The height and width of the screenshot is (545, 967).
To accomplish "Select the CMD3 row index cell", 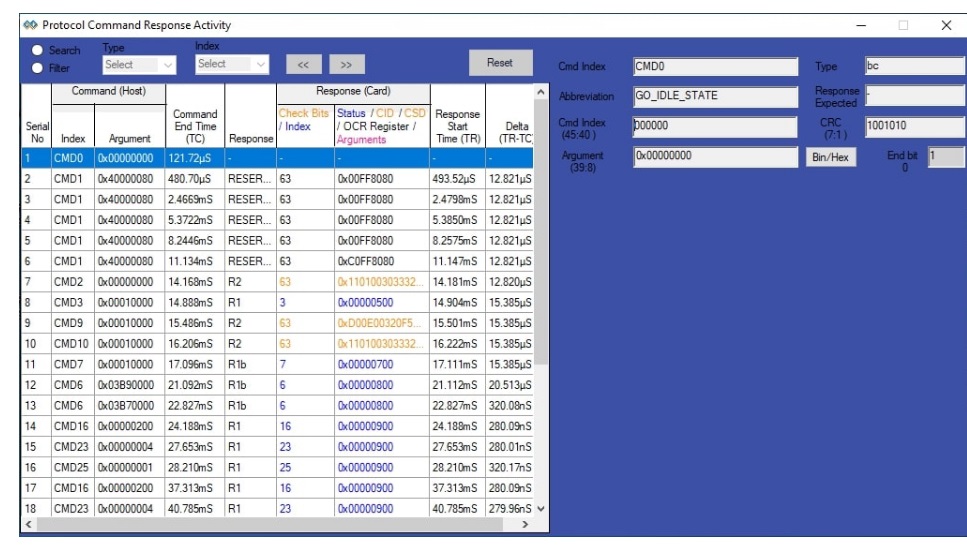I will click(73, 303).
